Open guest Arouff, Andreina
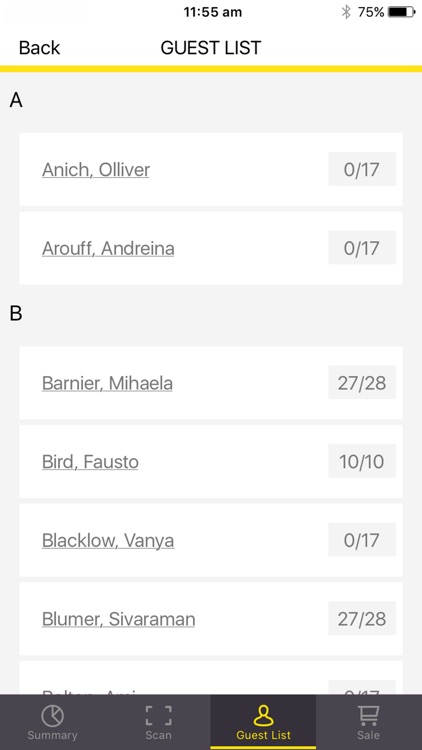The width and height of the screenshot is (422, 750). (x=108, y=248)
